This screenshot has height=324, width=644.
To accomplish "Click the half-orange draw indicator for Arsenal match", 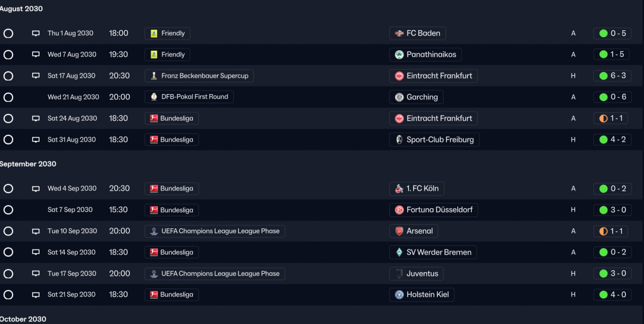I will pyautogui.click(x=603, y=231).
